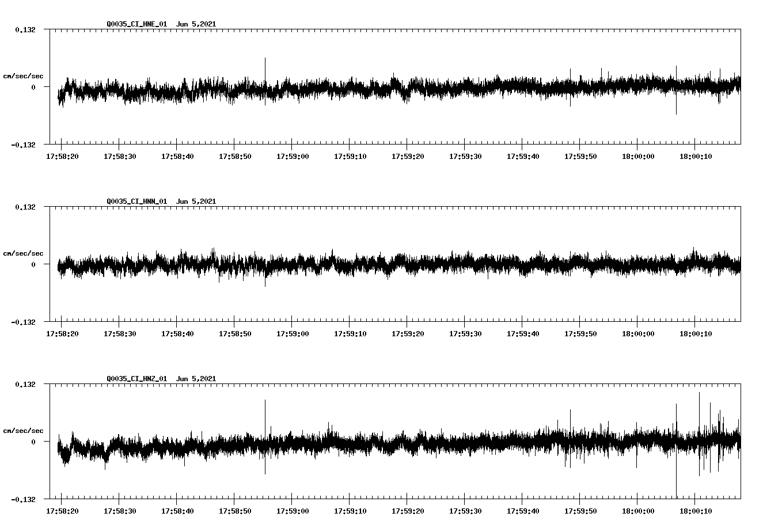Click 17:59:00 time label under HNE plot
The image size is (782, 532).
tap(293, 156)
